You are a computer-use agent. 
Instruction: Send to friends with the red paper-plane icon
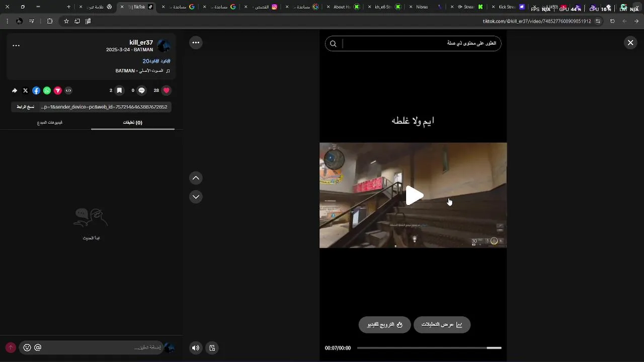(x=58, y=90)
